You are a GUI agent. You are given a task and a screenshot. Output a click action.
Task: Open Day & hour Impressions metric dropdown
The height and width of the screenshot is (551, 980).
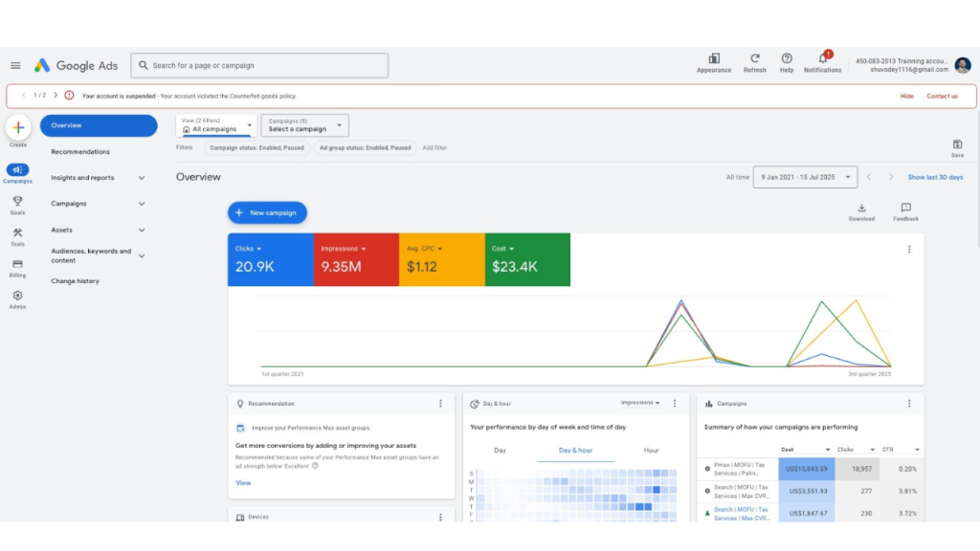click(x=640, y=403)
